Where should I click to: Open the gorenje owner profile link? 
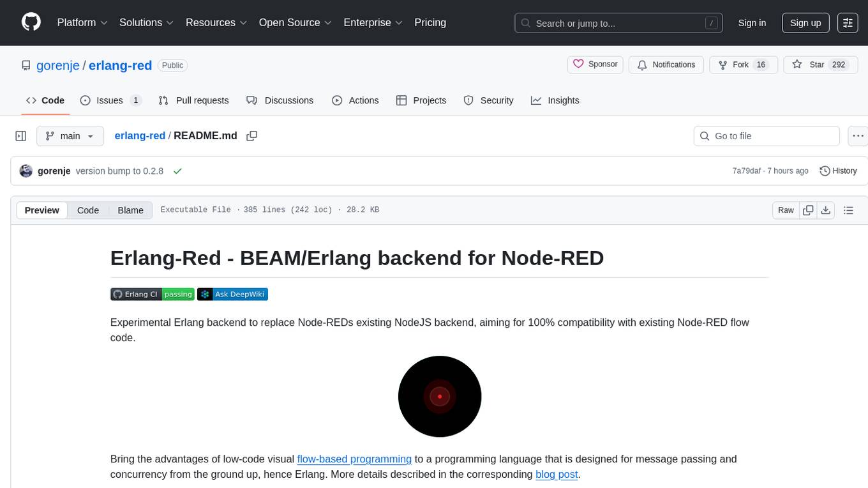[x=58, y=65]
